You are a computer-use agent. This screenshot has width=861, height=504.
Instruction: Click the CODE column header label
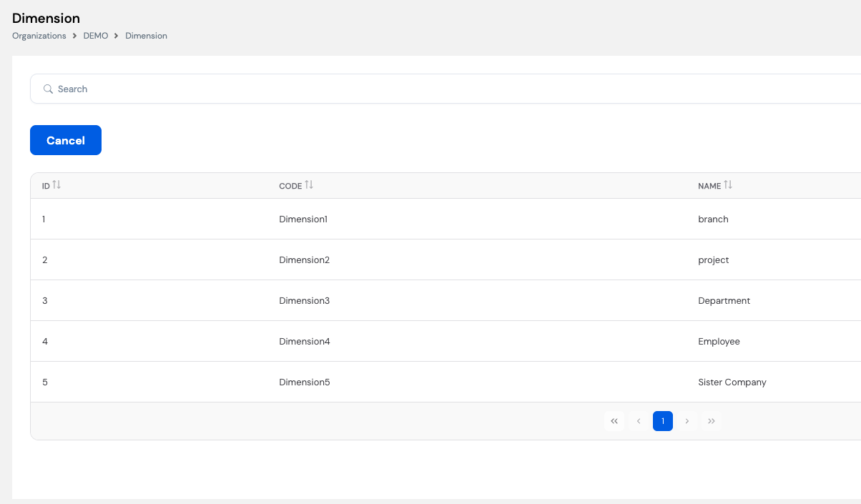290,186
